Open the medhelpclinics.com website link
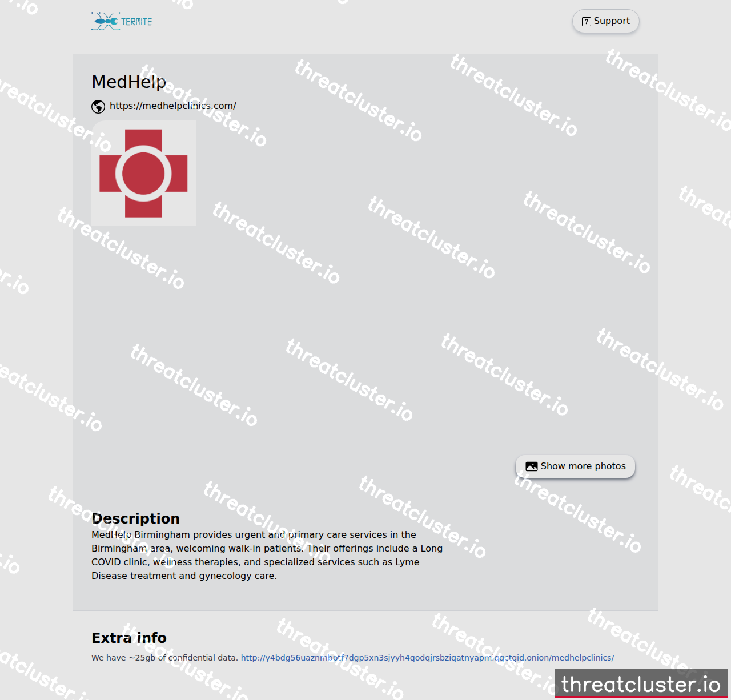 pos(173,106)
